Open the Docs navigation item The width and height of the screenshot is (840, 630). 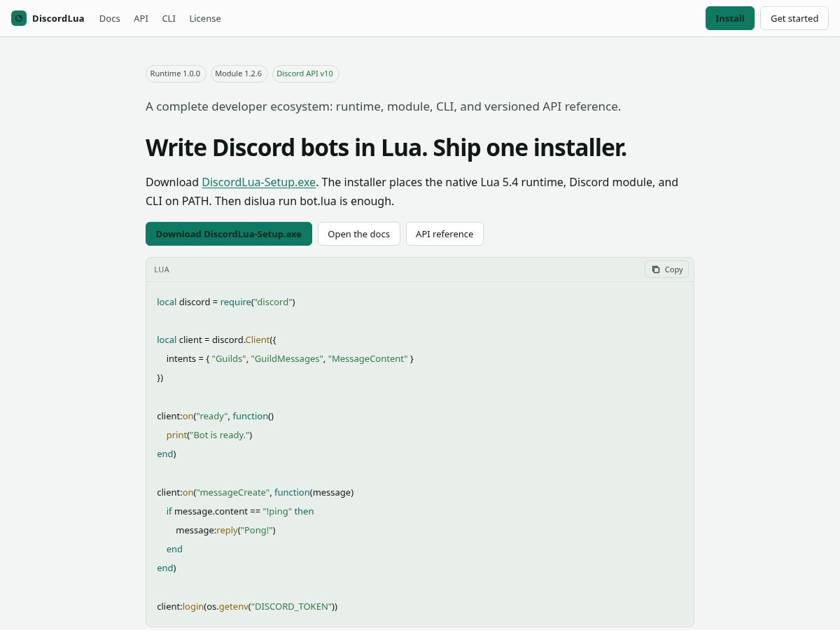click(x=110, y=18)
